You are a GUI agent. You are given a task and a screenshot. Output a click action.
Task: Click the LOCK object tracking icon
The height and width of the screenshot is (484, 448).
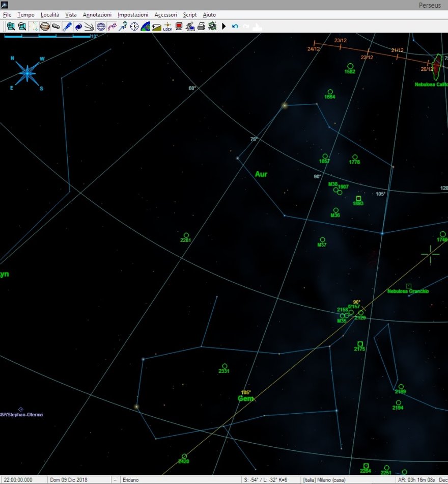pyautogui.click(x=167, y=26)
